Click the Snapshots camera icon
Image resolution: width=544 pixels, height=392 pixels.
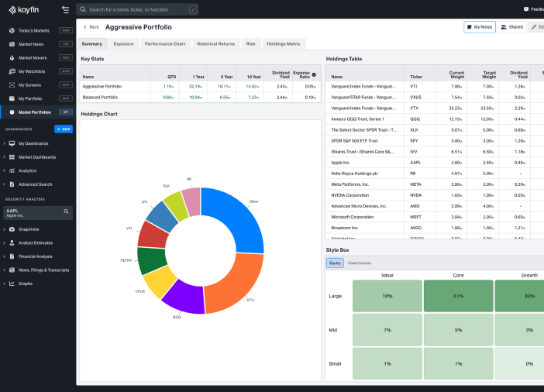click(12, 229)
